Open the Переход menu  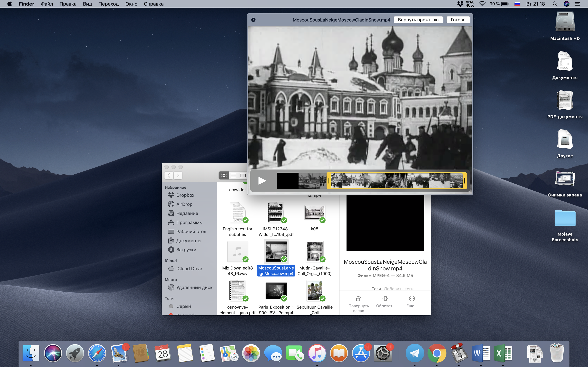(x=108, y=4)
